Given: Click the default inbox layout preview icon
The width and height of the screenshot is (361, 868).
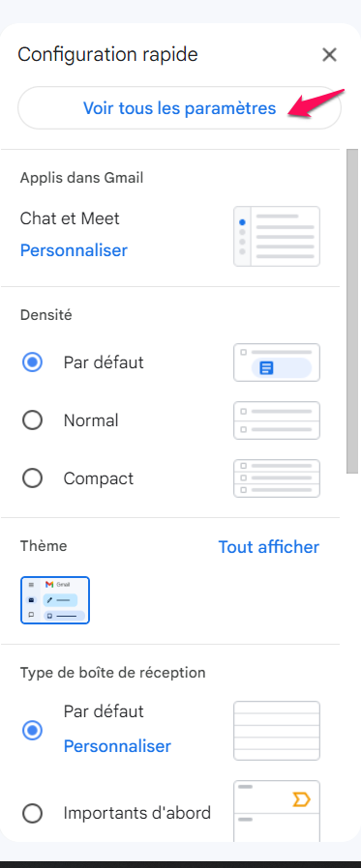Looking at the screenshot, I should click(277, 731).
